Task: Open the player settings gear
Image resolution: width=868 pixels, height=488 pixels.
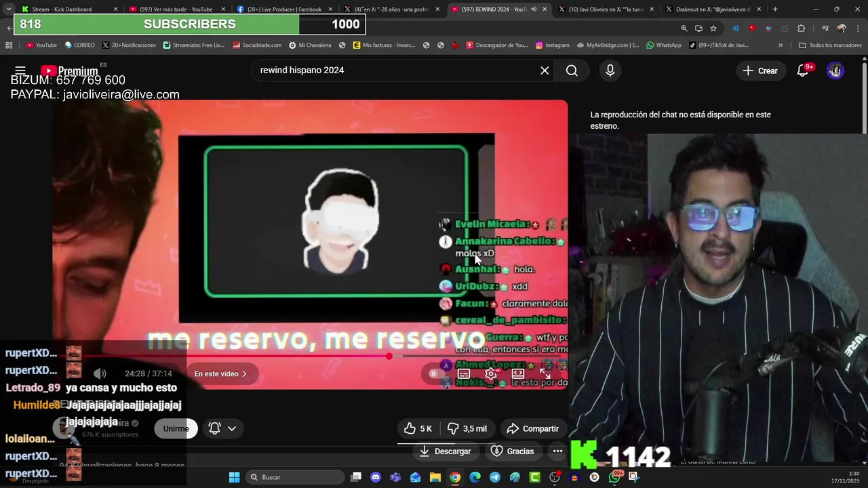Action: [491, 373]
